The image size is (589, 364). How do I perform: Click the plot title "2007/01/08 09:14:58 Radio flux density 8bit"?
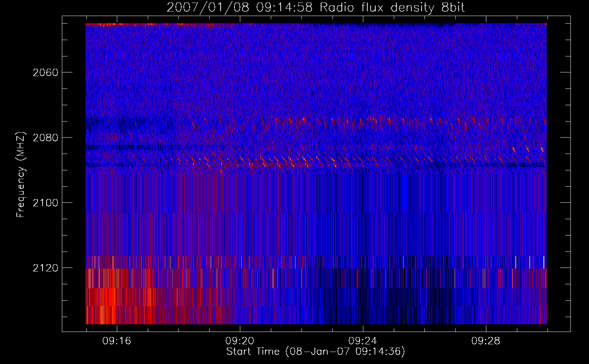(x=316, y=8)
